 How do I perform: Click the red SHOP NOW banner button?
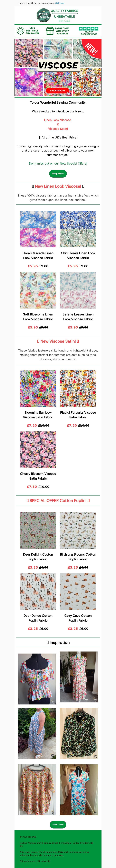[x=58, y=90]
